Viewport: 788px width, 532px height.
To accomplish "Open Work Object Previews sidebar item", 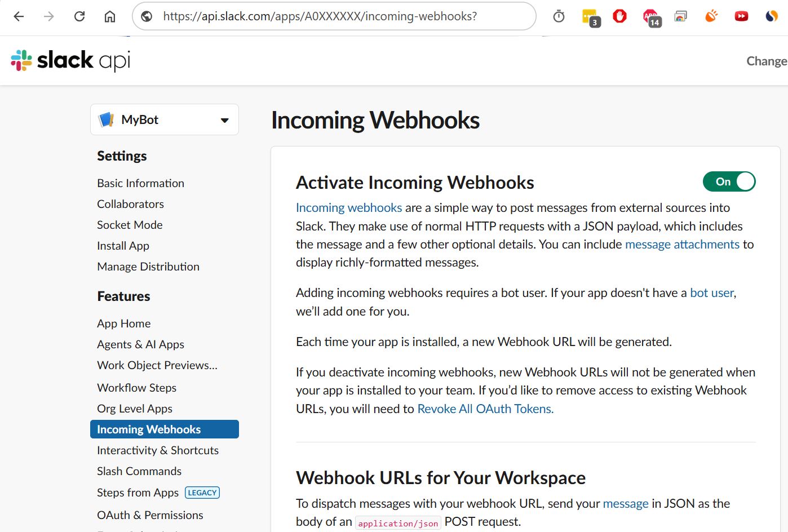I will coord(157,365).
